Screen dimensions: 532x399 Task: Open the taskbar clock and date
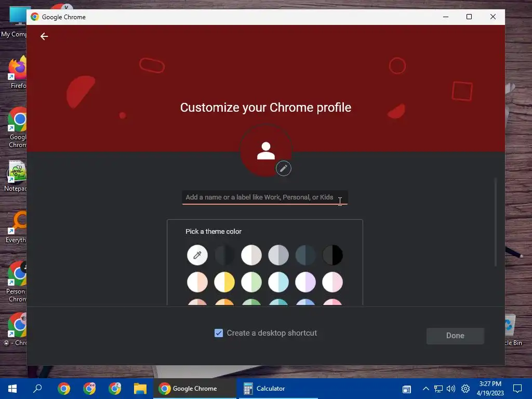click(x=490, y=389)
